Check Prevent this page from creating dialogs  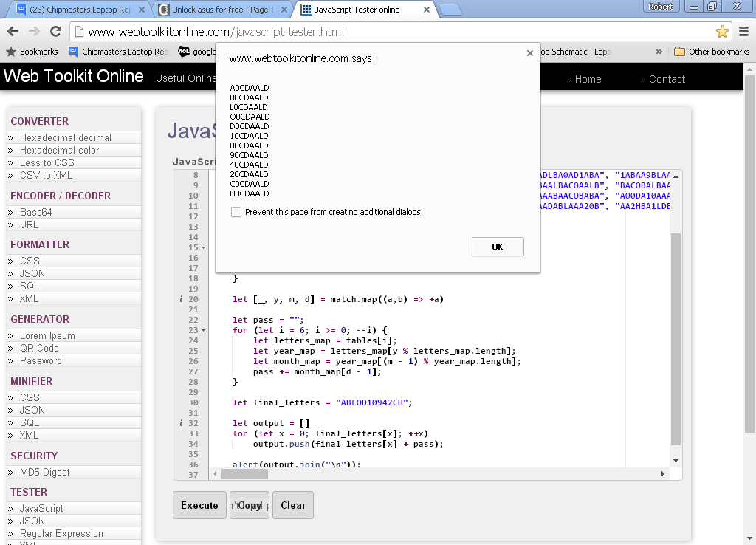click(x=236, y=212)
